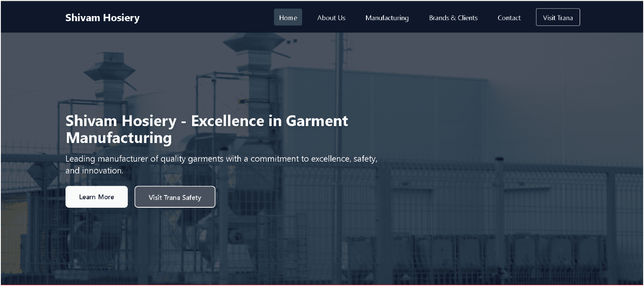The image size is (644, 286).
Task: Click the 'Leading manufacturer of quality garments' paragraph
Action: [221, 165]
